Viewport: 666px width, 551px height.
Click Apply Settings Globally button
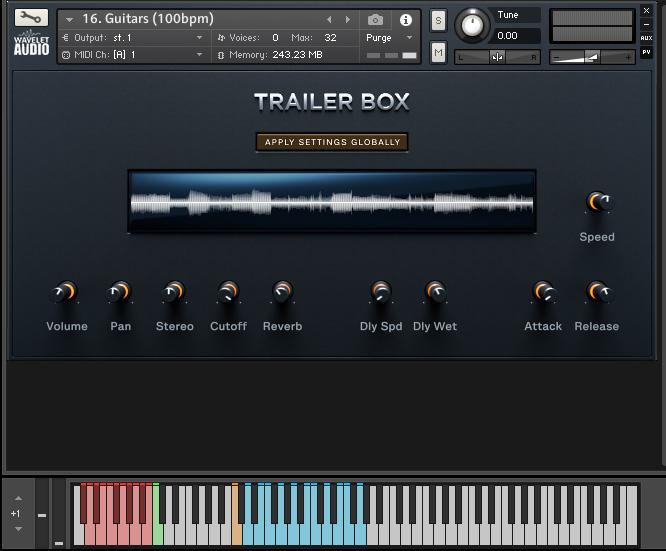coord(332,142)
